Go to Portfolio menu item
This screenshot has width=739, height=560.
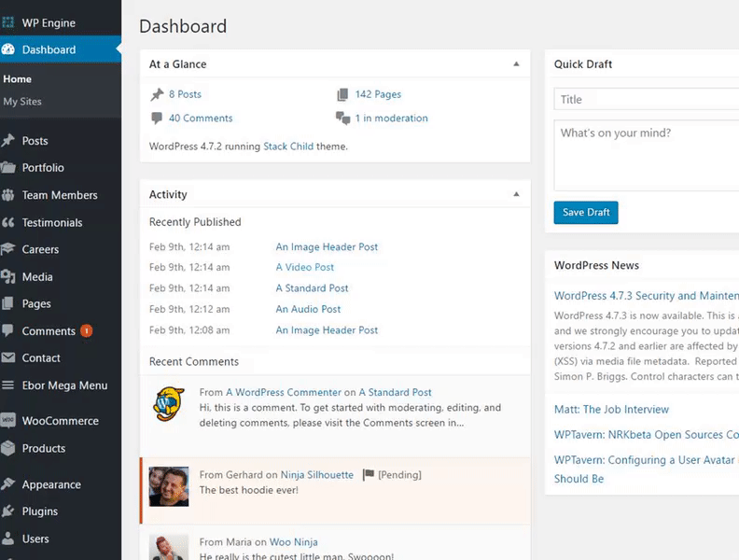pyautogui.click(x=43, y=168)
